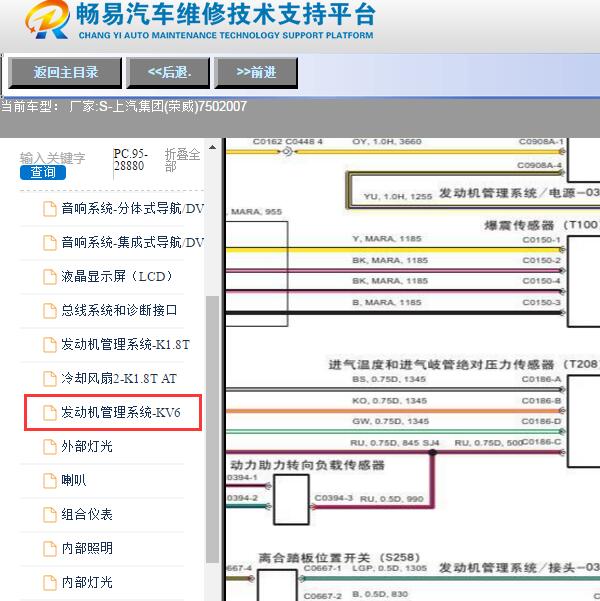Click 离合踏板位置开关 (S258) label
Screen dimensions: 600x601
pos(339,558)
